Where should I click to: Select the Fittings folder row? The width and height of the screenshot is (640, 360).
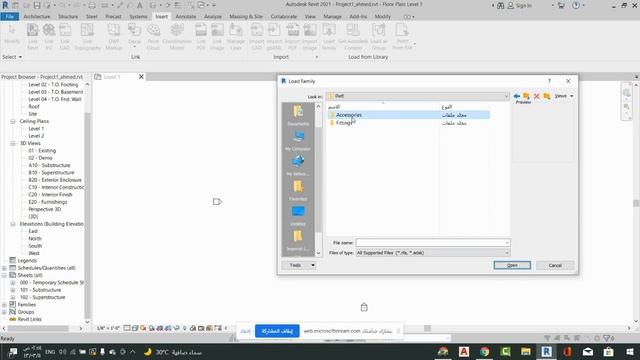(x=409, y=123)
